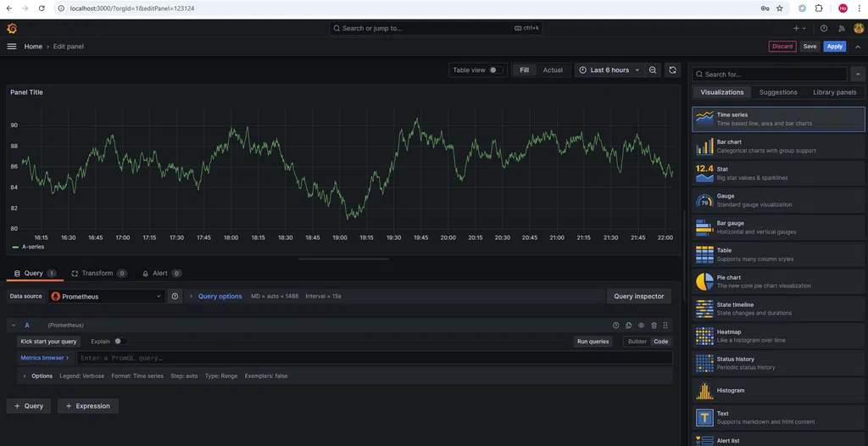The height and width of the screenshot is (446, 868).
Task: Select the Fill display mode
Action: (x=524, y=70)
